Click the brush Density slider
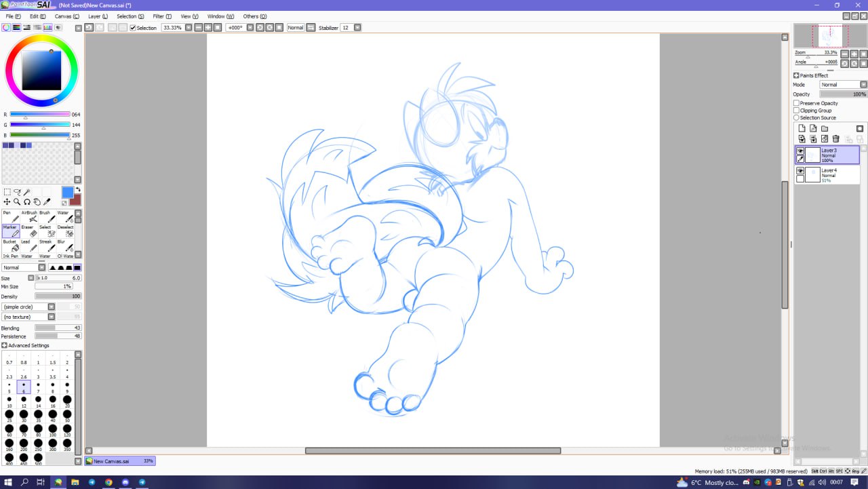Viewport: 868px width, 489px height. 58,296
